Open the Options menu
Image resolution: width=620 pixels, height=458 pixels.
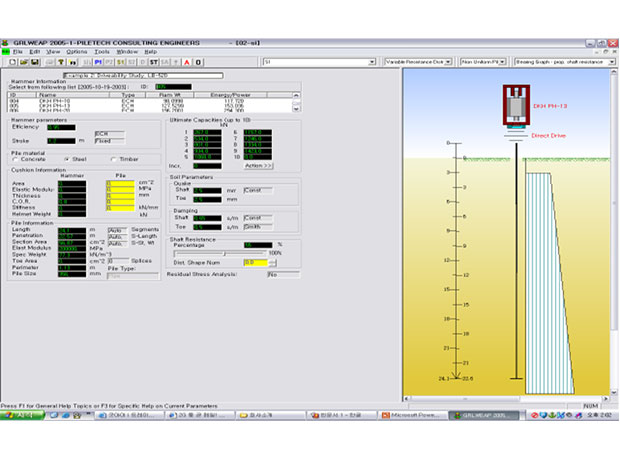click(77, 52)
